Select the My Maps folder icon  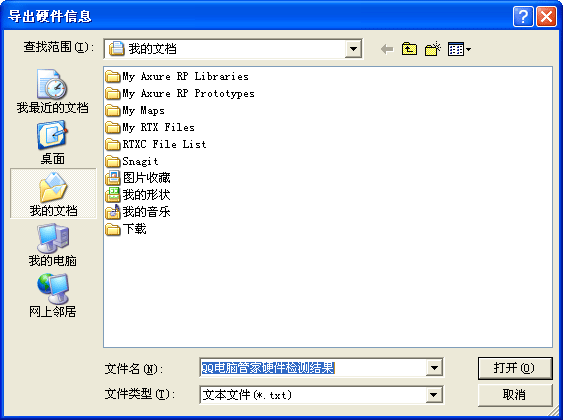[x=113, y=110]
